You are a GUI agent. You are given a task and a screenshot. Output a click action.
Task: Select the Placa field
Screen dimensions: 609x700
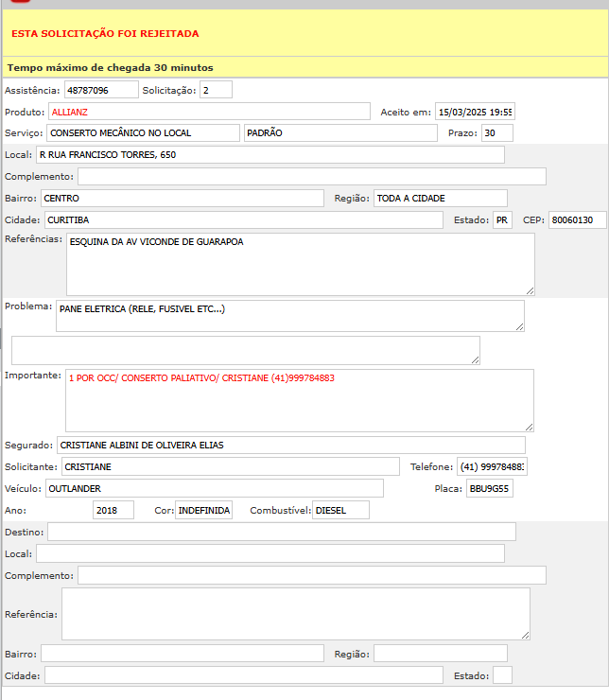pos(489,488)
